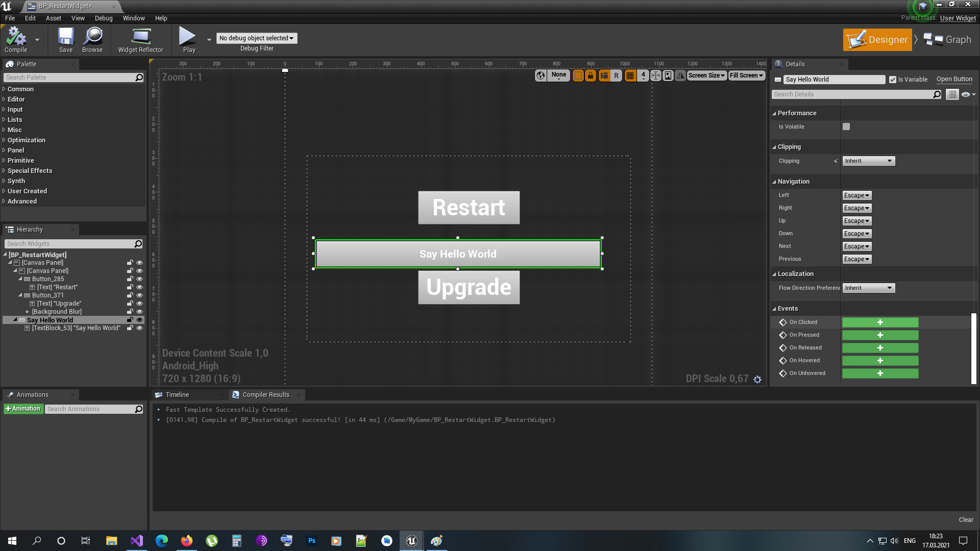Hide the Background Blur widget via eye icon
Image resolution: width=980 pixels, height=551 pixels.
pos(139,312)
